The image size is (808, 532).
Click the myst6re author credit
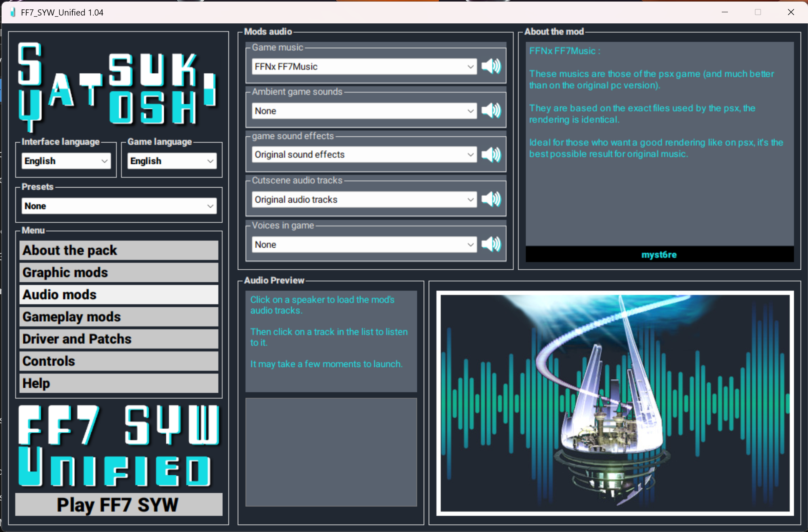click(659, 255)
